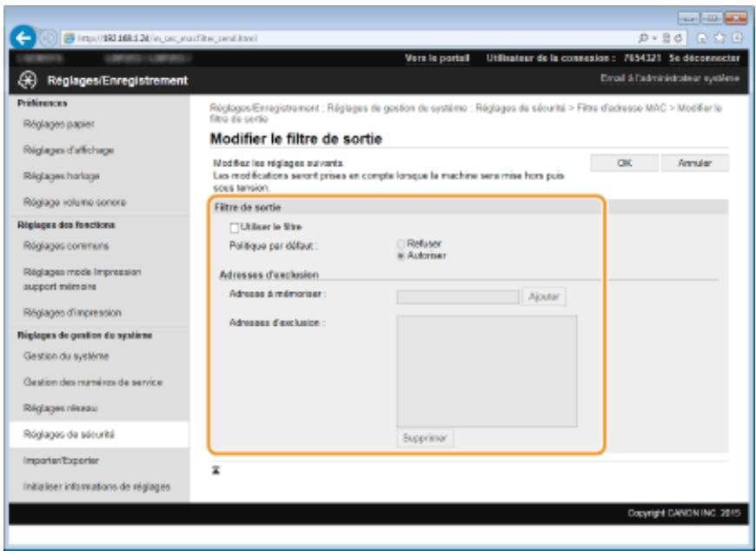Select Refuser default policy radio
Screen dimensions: 756x551
click(401, 244)
